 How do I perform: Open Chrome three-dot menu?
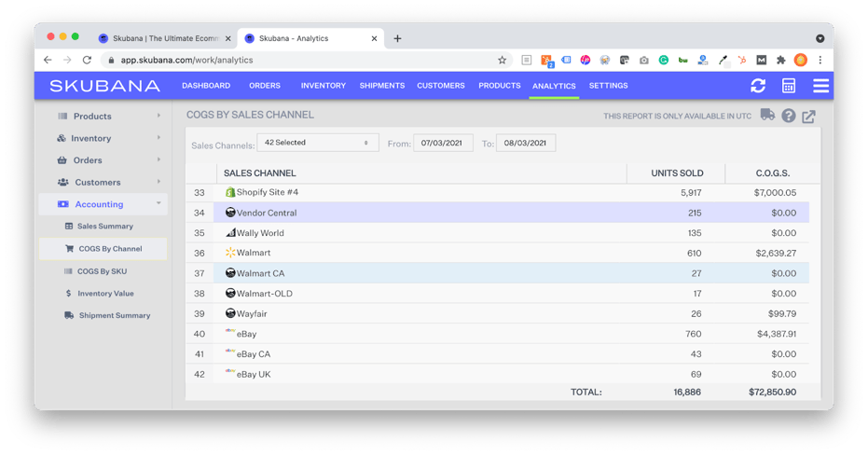(x=820, y=60)
